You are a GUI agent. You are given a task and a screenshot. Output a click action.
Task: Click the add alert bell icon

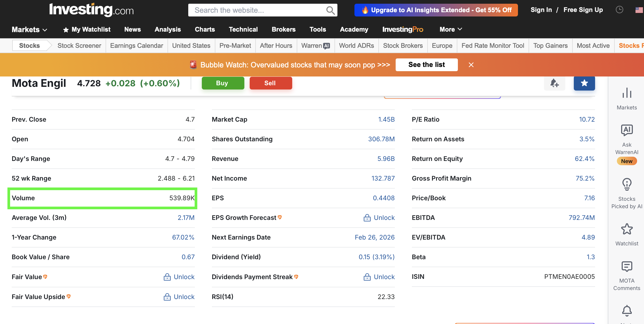[554, 83]
